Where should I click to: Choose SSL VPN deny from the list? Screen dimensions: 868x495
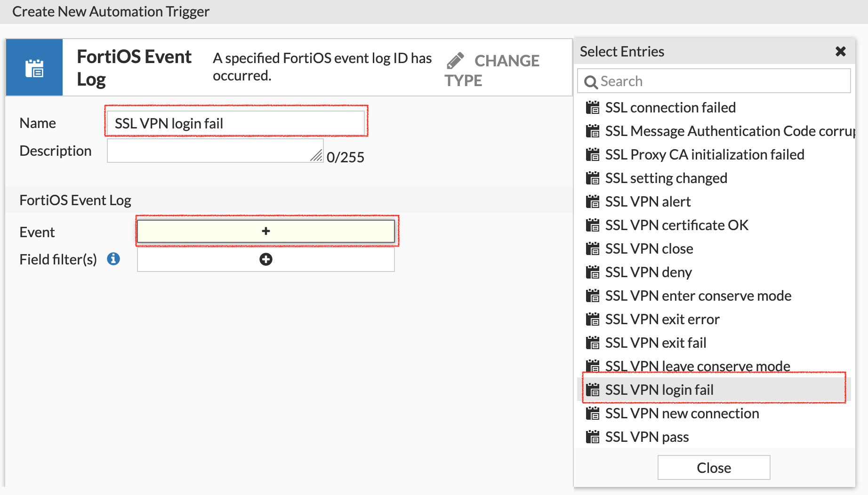(x=648, y=272)
